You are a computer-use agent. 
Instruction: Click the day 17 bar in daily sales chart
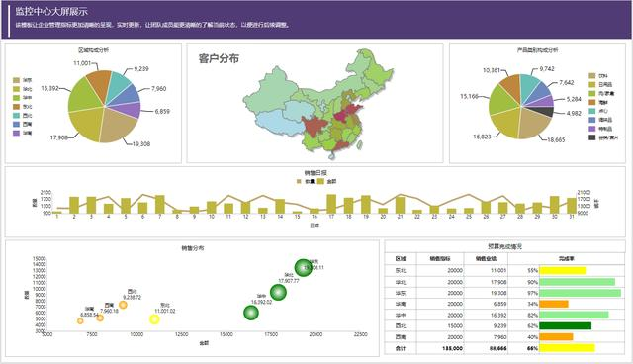331,204
